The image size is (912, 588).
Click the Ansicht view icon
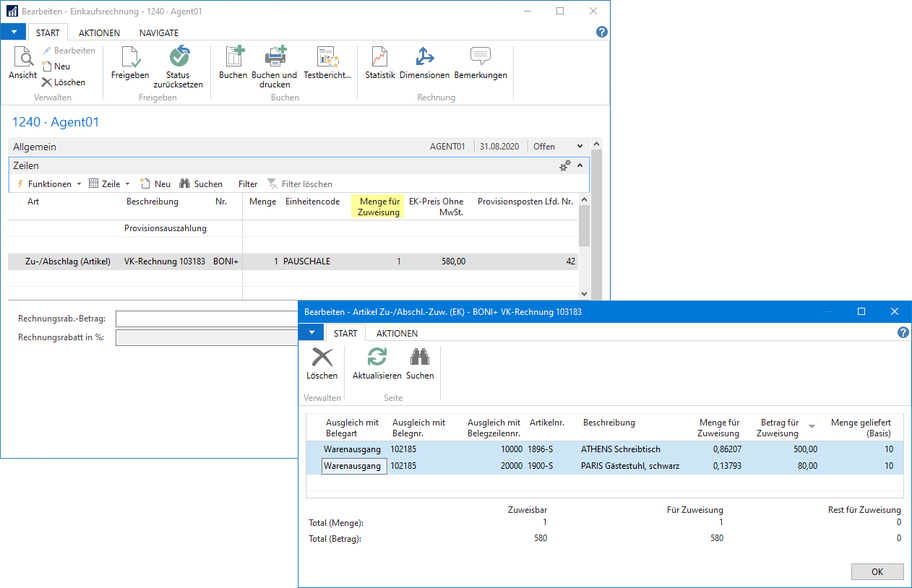pyautogui.click(x=22, y=58)
